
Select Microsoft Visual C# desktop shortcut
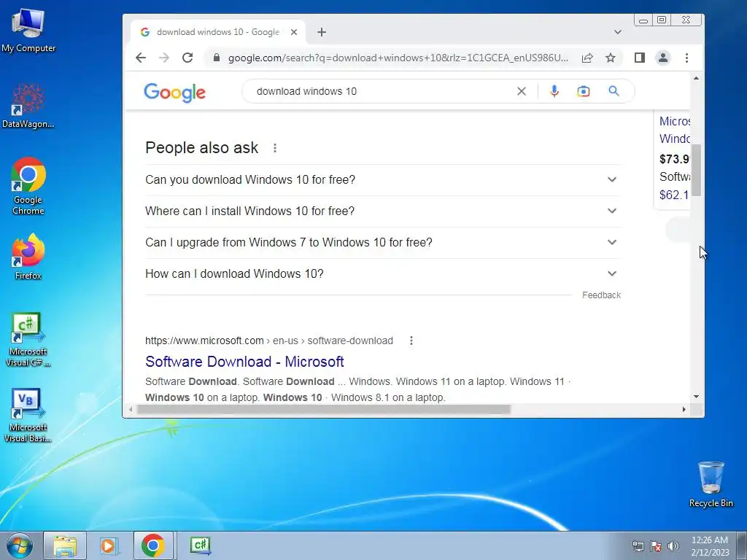pyautogui.click(x=28, y=340)
